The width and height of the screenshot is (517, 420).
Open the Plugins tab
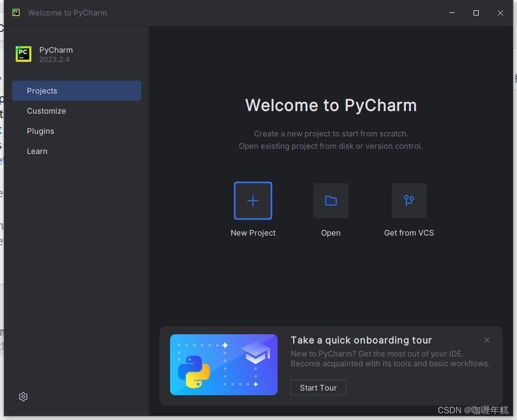coord(77,131)
